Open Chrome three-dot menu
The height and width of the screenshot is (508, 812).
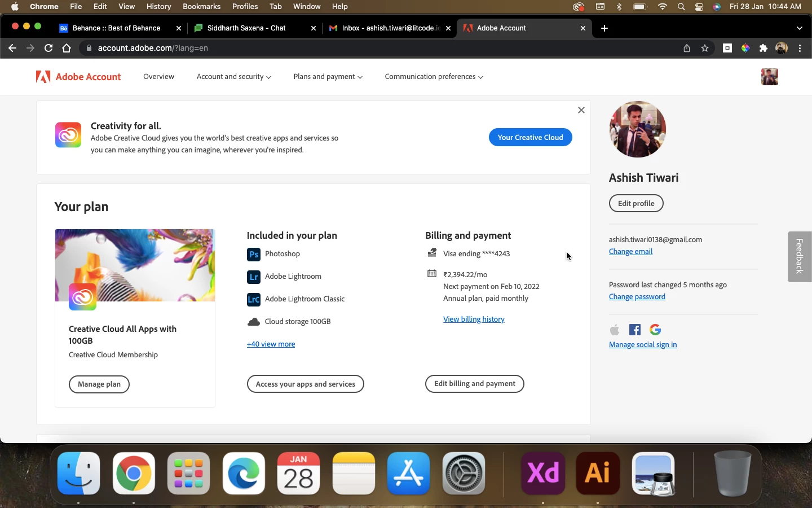tap(800, 48)
